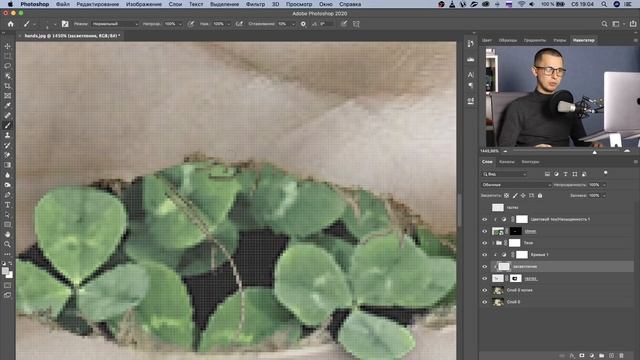640x360 pixels.
Task: Open brush flow dropdown arrow
Action: [x=228, y=24]
